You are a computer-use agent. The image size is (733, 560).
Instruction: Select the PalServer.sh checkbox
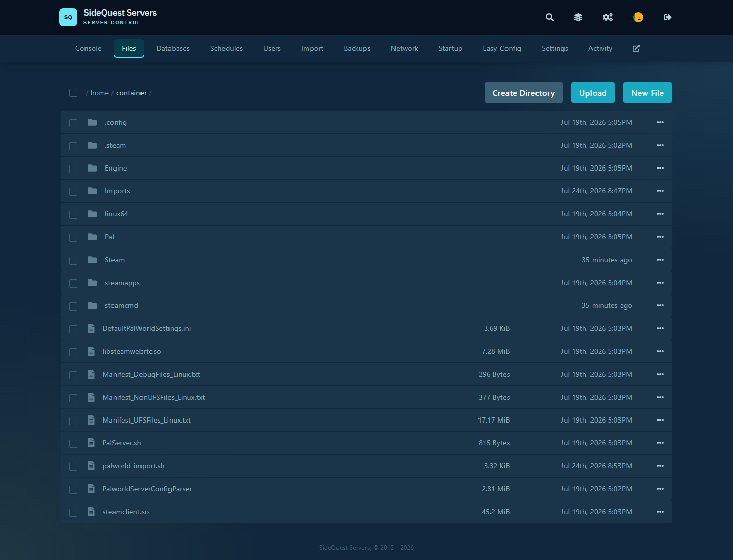tap(73, 444)
